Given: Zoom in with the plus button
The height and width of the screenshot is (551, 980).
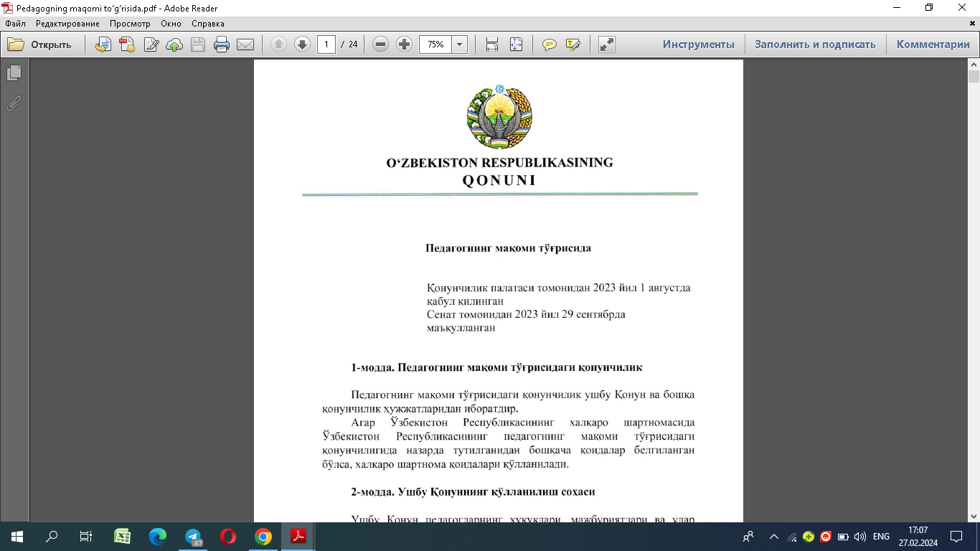Looking at the screenshot, I should tap(405, 44).
